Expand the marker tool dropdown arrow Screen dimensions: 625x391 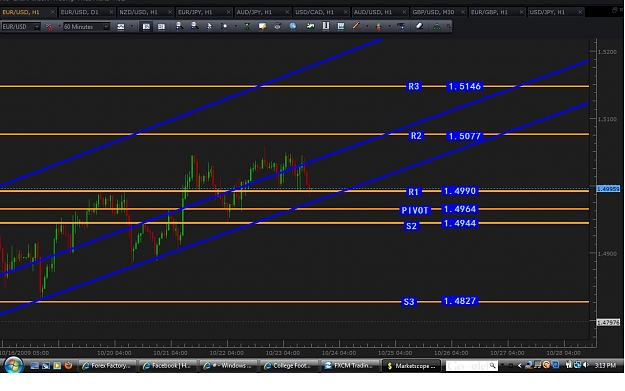tap(236, 27)
